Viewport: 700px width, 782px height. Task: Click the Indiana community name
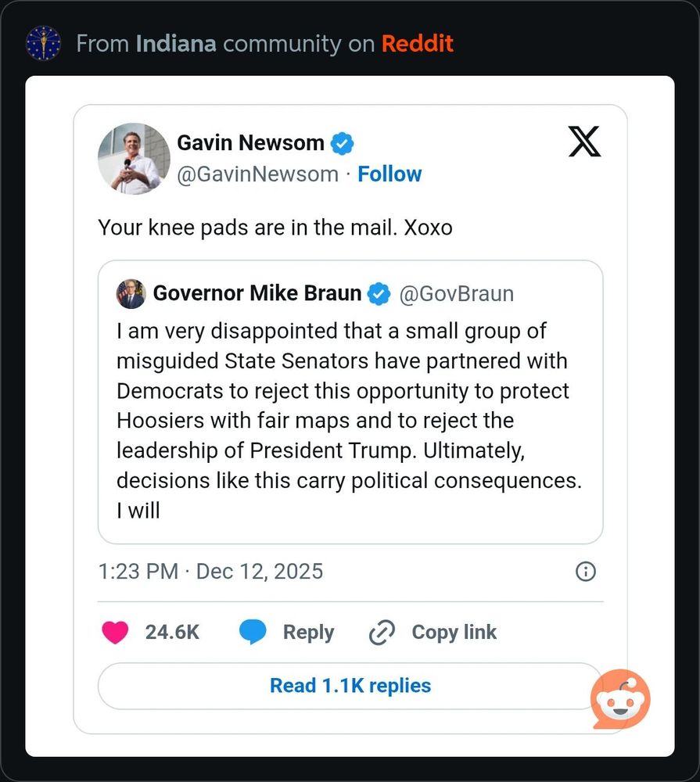pos(175,43)
